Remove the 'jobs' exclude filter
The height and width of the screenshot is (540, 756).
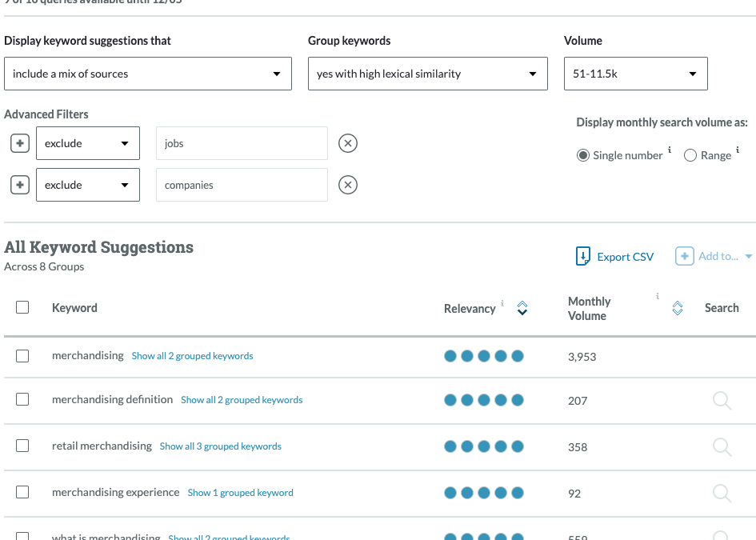point(347,143)
